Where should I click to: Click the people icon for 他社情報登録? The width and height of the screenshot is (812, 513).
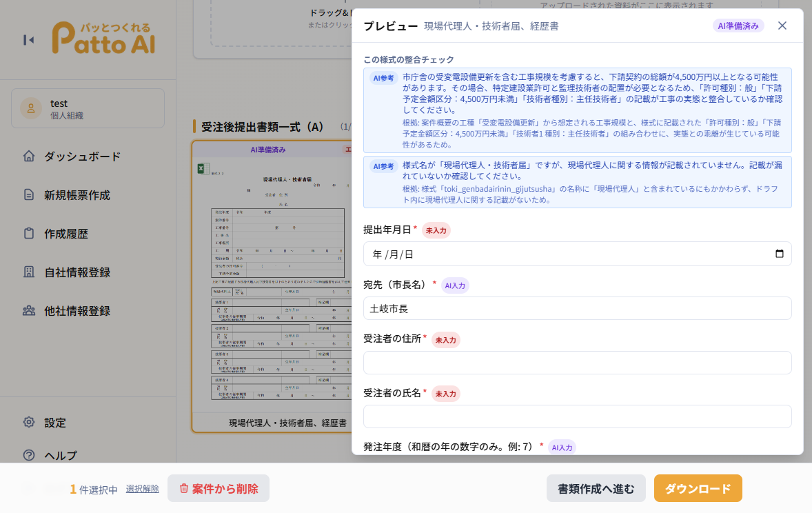[x=29, y=311]
